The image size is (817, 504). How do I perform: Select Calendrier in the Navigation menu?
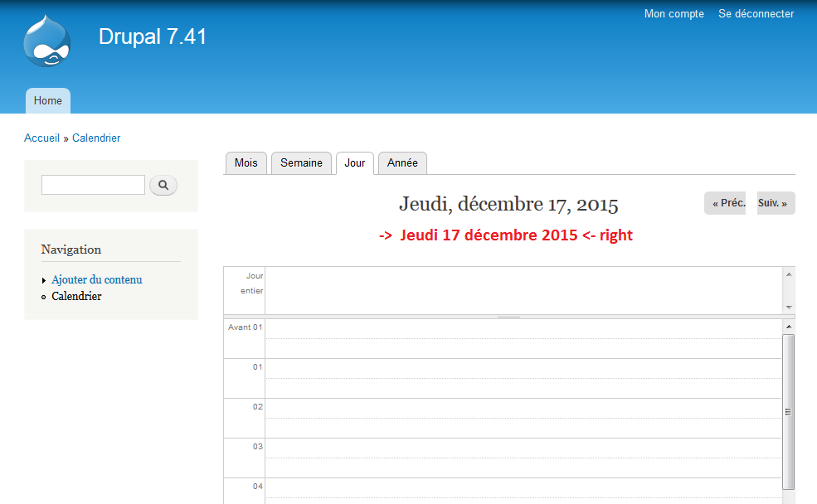tap(76, 296)
